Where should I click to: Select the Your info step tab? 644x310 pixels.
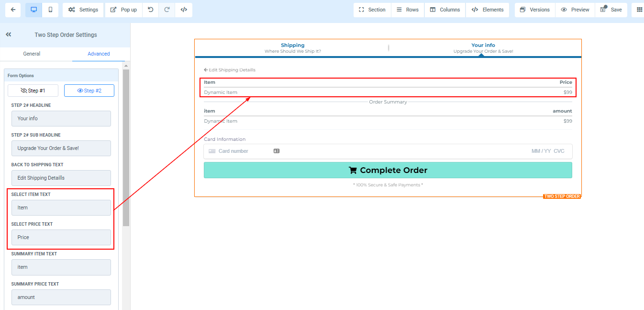483,48
